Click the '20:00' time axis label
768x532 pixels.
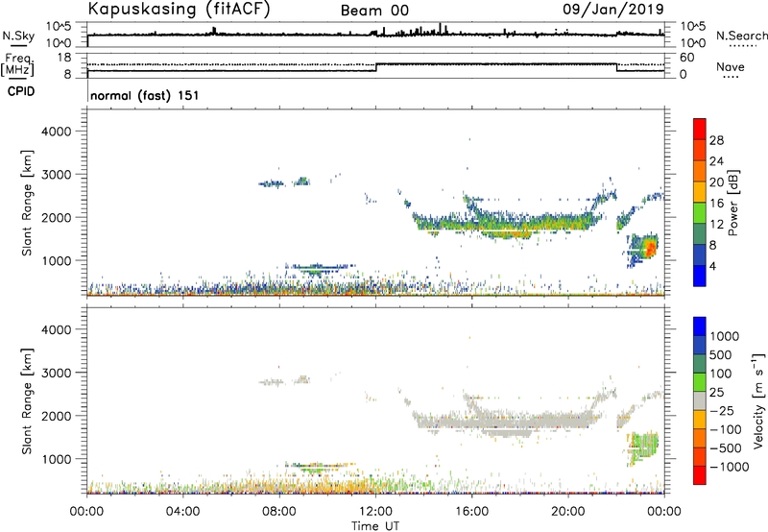click(568, 512)
